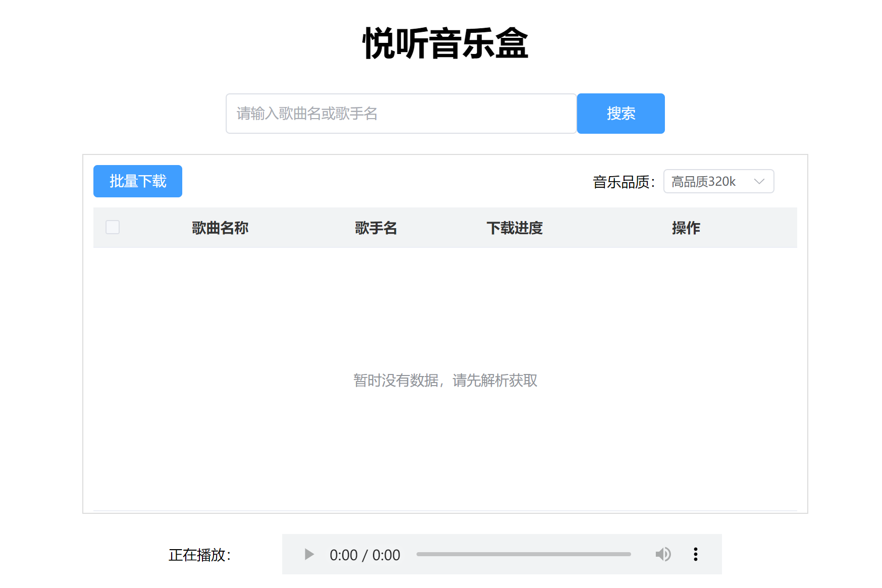Open the player's three-dot options menu
This screenshot has height=588, width=882.
(696, 554)
